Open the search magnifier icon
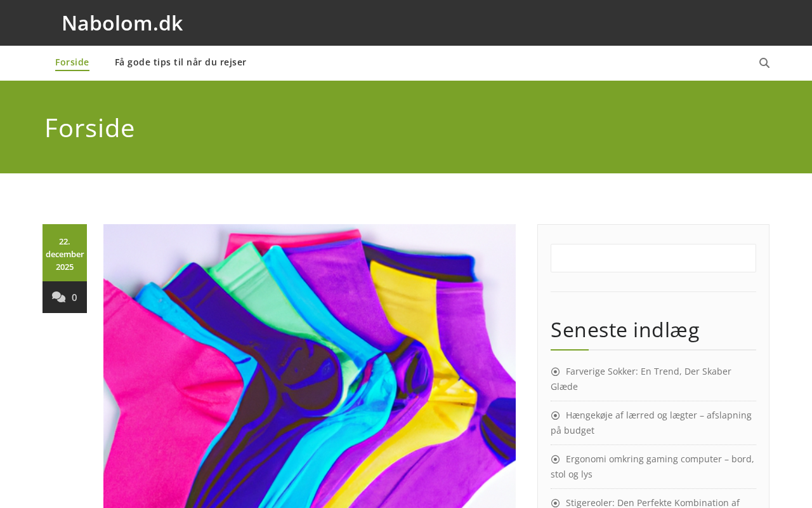 coord(764,63)
